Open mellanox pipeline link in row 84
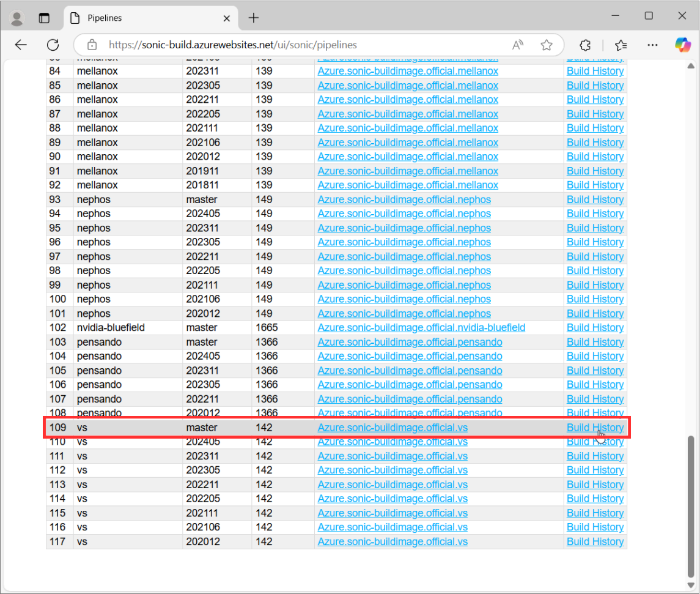 point(408,71)
